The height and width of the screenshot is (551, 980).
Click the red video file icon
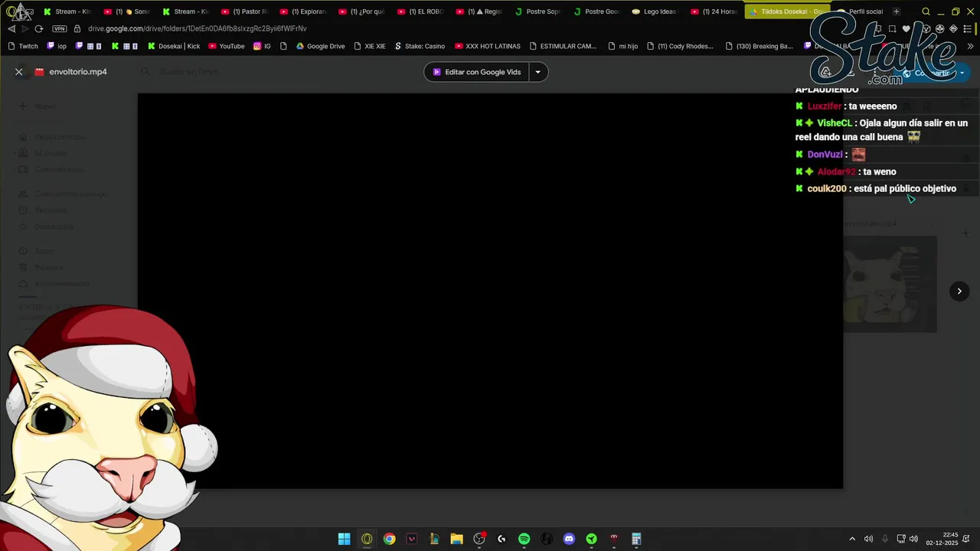pos(40,72)
